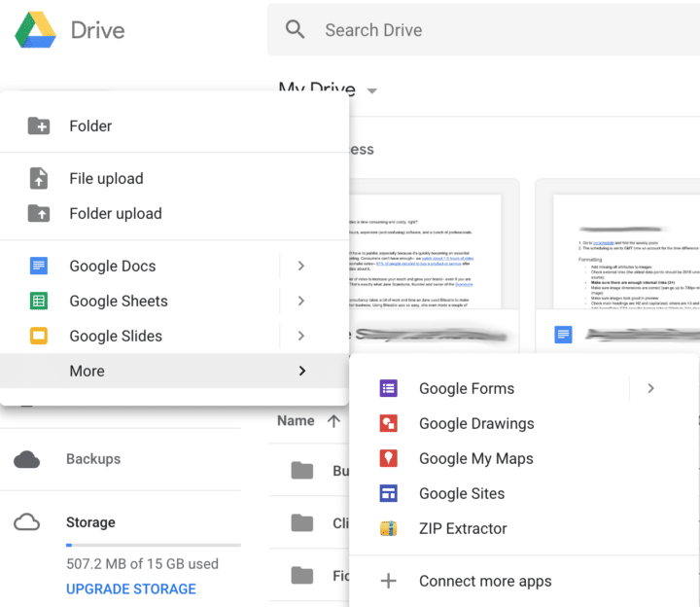Choose Google Drawings from the submenu
This screenshot has width=700, height=607.
(x=524, y=423)
